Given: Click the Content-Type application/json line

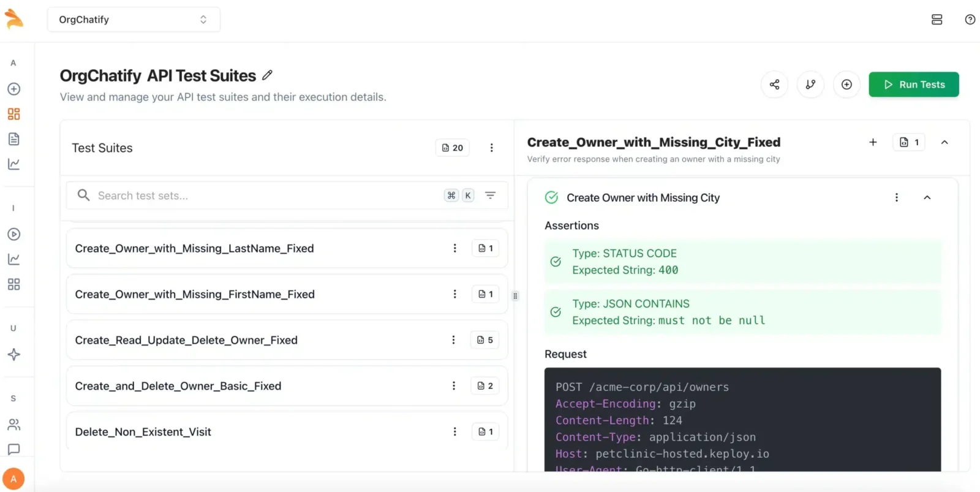Looking at the screenshot, I should (655, 437).
